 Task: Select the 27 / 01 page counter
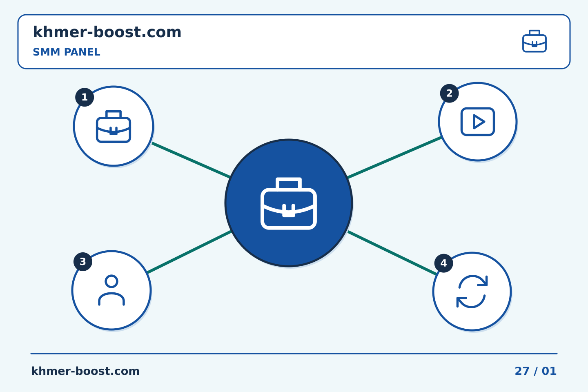click(536, 371)
